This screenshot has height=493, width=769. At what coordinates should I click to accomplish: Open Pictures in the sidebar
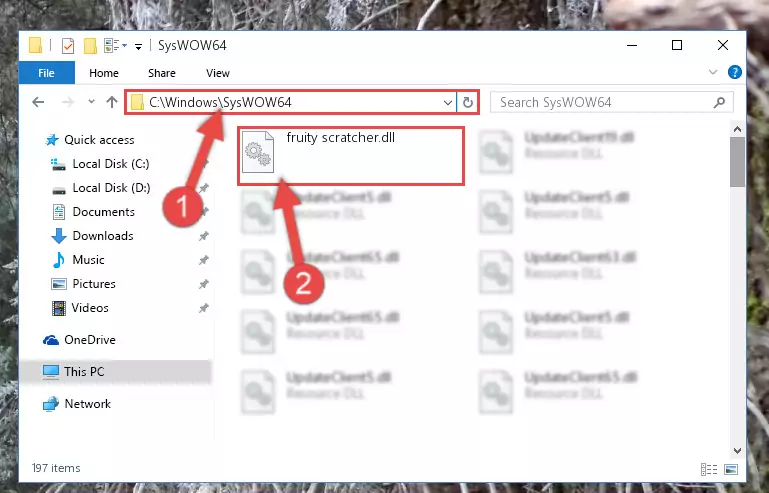(x=94, y=284)
